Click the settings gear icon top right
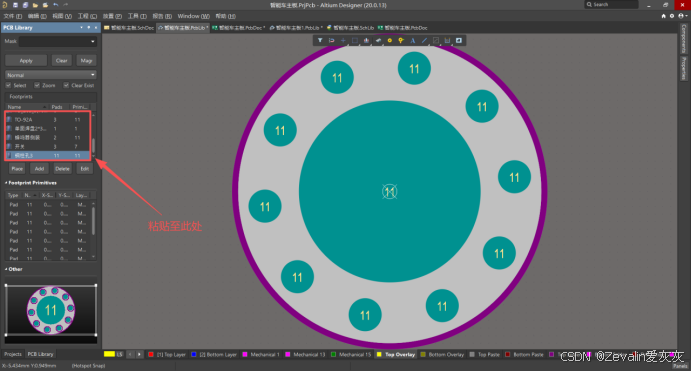The width and height of the screenshot is (692, 371). point(672,16)
